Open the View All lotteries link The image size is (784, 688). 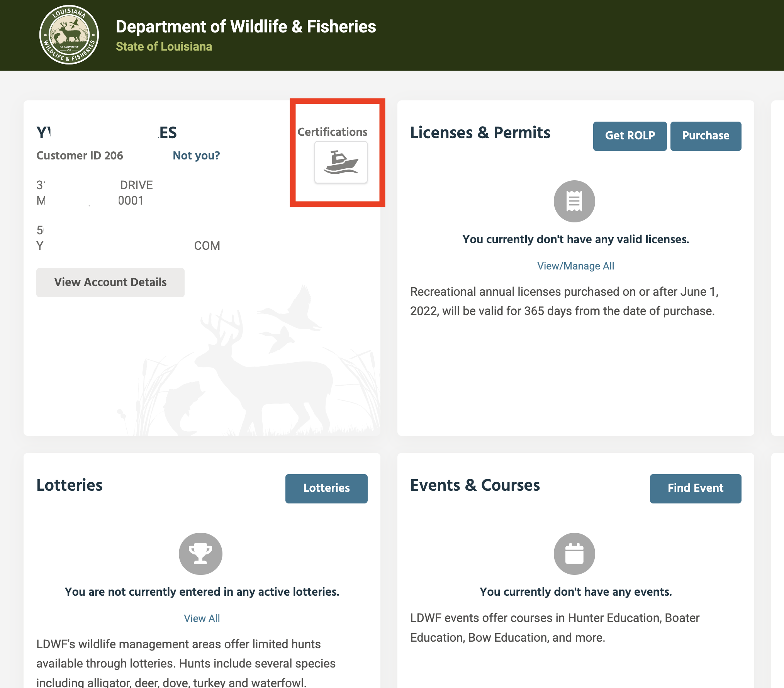pos(202,619)
